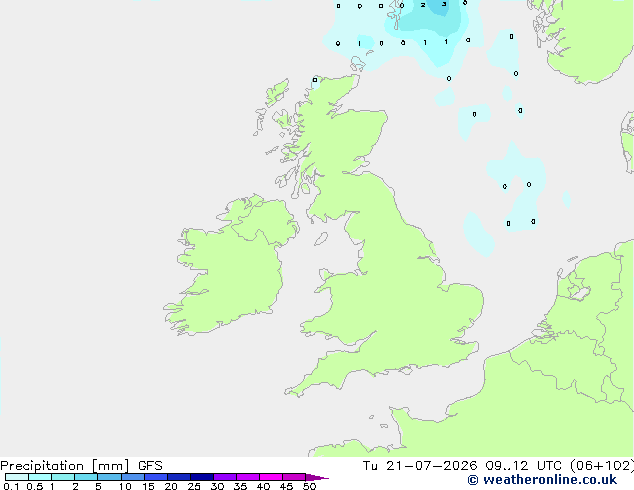
Task: Pick the 1–2 mm legend color box
Action: (x=63, y=477)
